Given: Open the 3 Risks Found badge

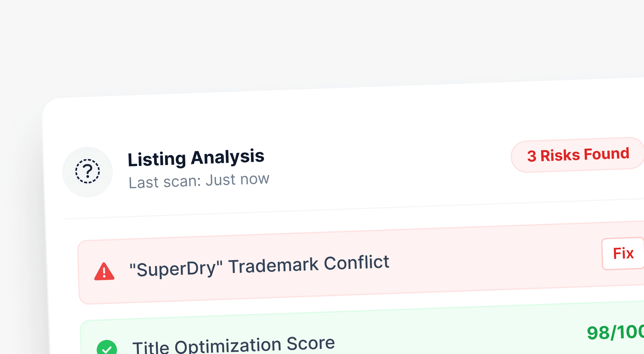Looking at the screenshot, I should (578, 155).
